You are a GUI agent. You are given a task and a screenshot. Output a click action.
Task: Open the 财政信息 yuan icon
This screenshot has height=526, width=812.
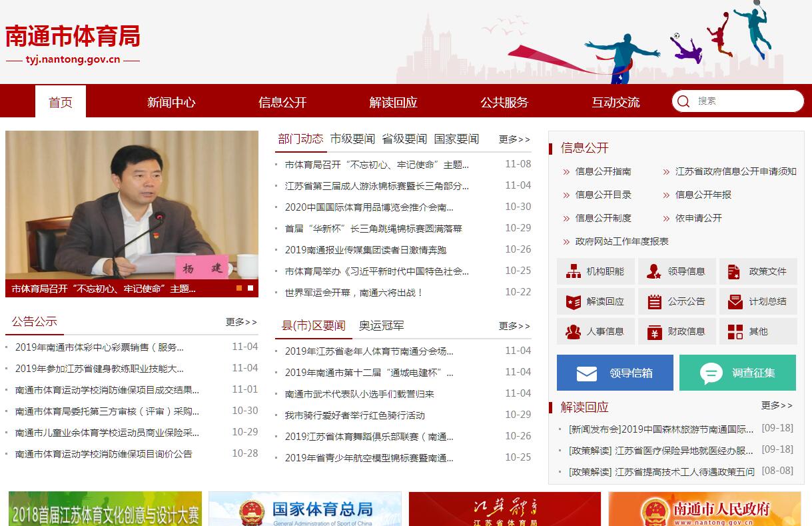[654, 331]
